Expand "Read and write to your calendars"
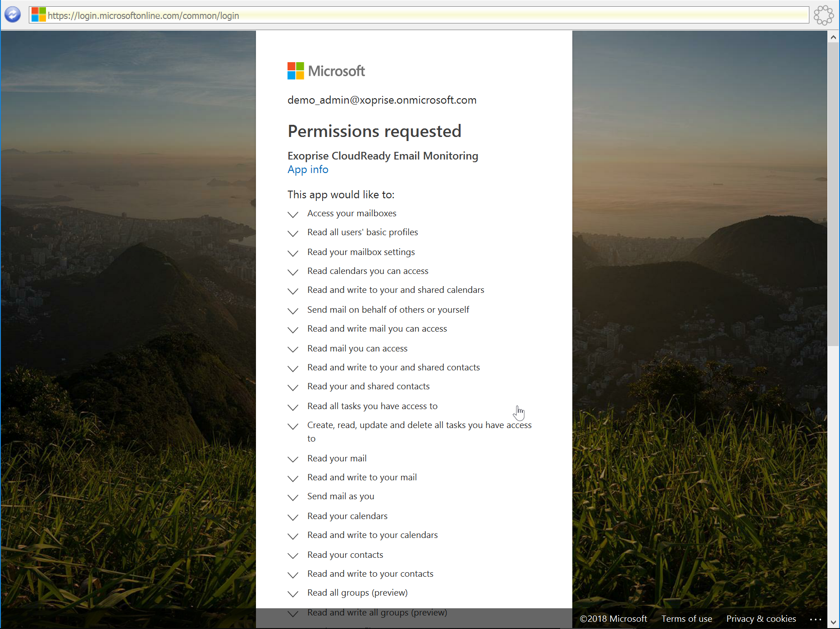Image resolution: width=840 pixels, height=629 pixels. 293,536
